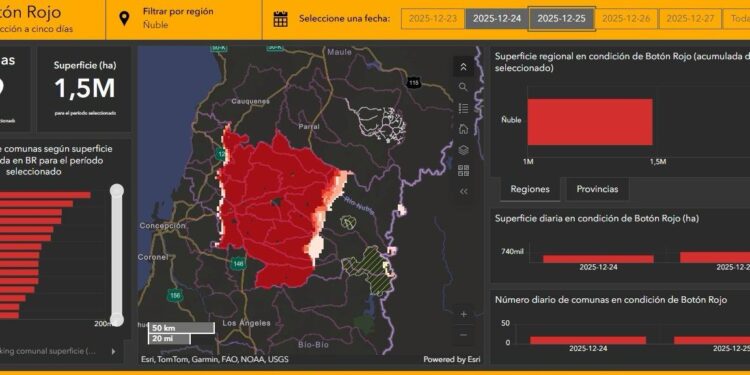Click the 50 km scale bar
The width and height of the screenshot is (750, 375).
(x=181, y=328)
